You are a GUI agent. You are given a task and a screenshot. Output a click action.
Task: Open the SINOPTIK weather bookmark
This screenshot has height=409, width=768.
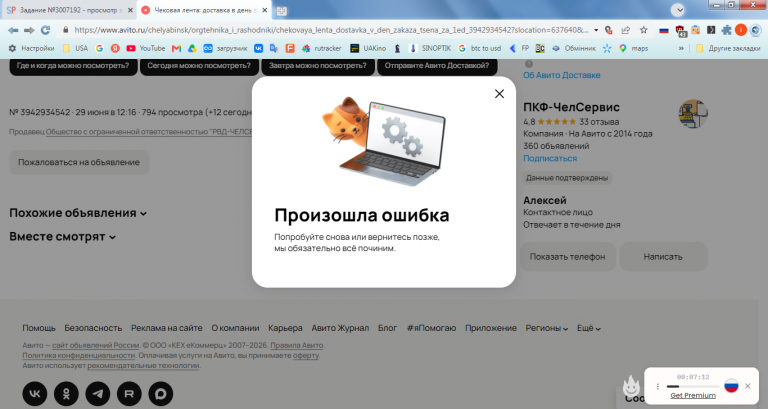click(x=430, y=48)
